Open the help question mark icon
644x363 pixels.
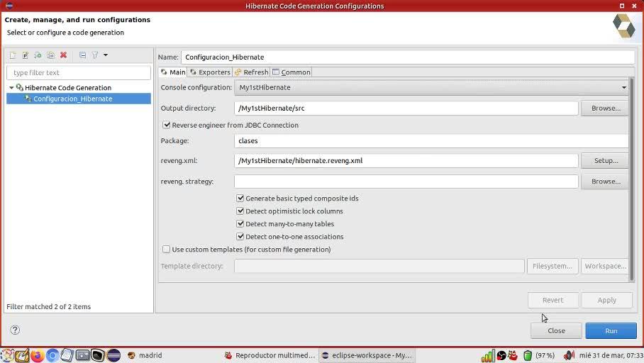15,330
